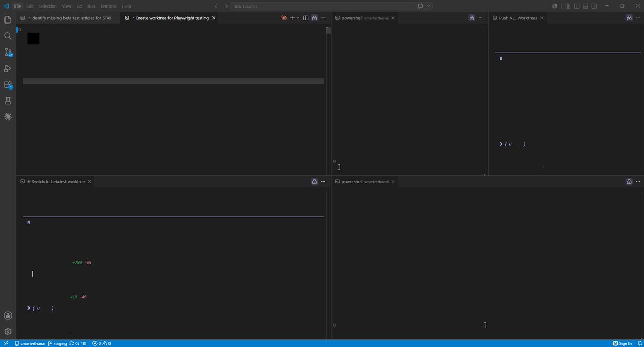Screen dimensions: 644x347
Task: Click the staging branch in status bar
Action: click(x=57, y=343)
